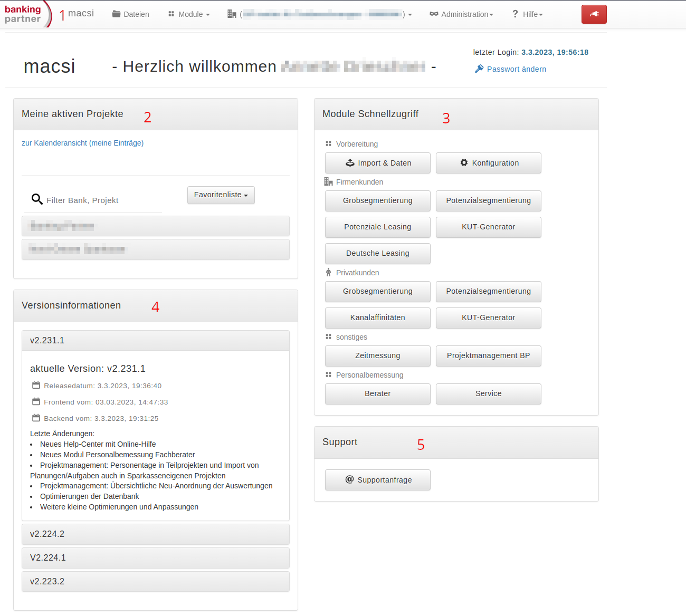Click the question mark icon beside Hilfe

coord(516,14)
